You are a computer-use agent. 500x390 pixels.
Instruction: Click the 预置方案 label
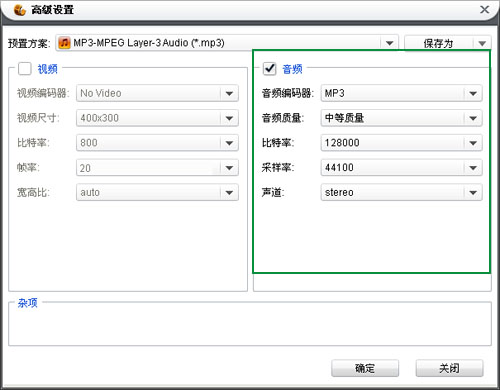coord(29,43)
